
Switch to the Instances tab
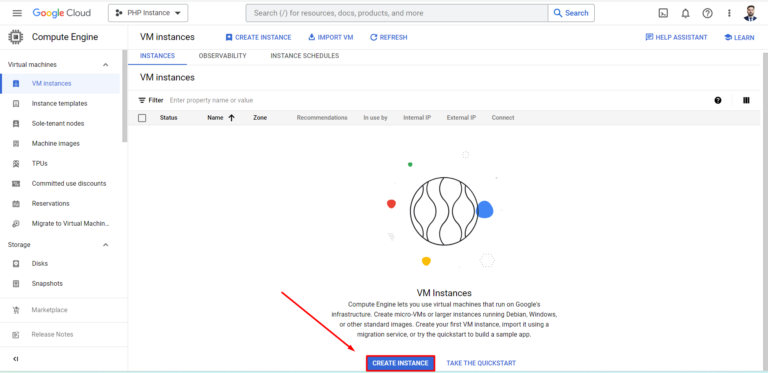(157, 56)
